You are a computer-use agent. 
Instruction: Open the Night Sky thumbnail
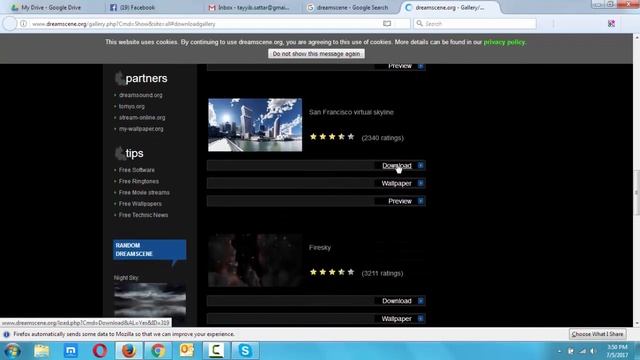tap(149, 301)
